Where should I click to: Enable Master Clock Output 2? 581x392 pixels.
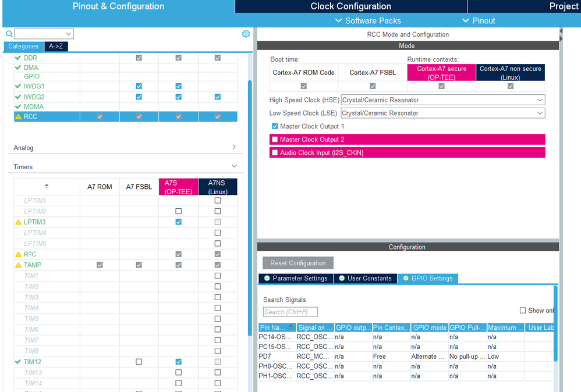pos(275,139)
